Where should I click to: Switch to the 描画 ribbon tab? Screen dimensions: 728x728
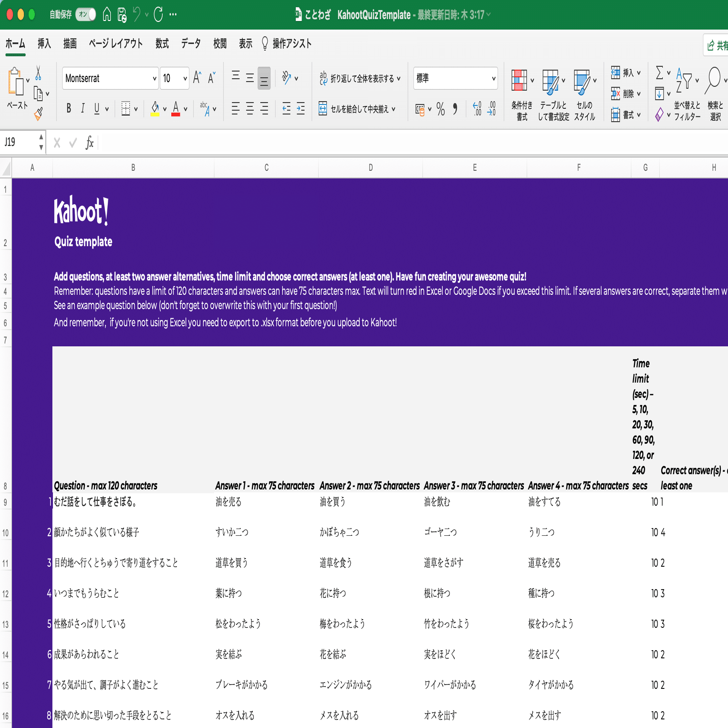click(x=70, y=44)
